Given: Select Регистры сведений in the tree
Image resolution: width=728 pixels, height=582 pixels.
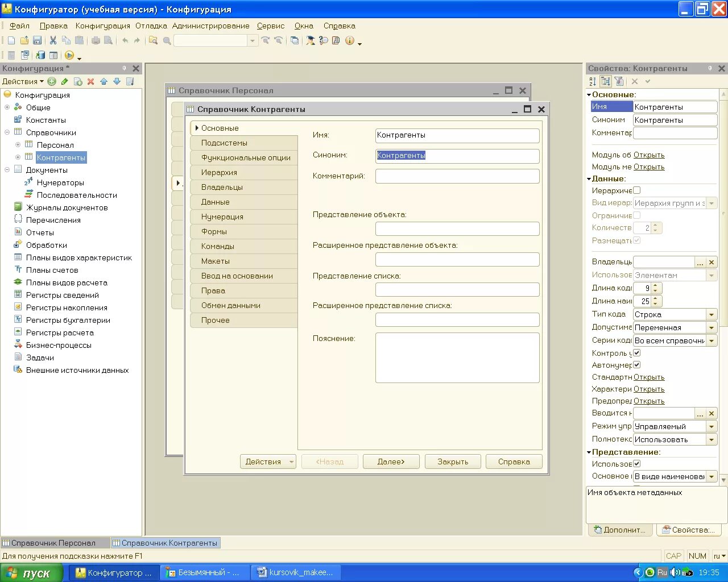Looking at the screenshot, I should click(x=62, y=295).
